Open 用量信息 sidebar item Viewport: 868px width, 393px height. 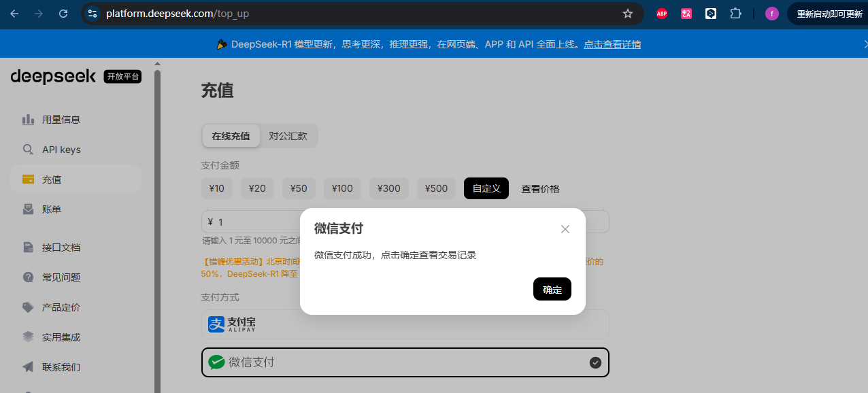(76, 120)
